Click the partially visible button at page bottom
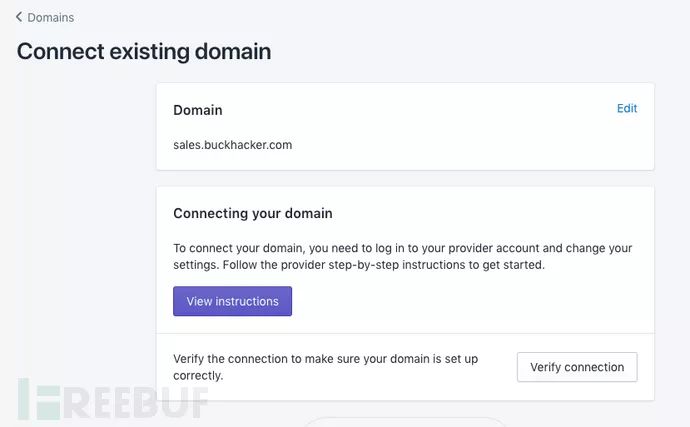690x427 pixels. pos(405,422)
